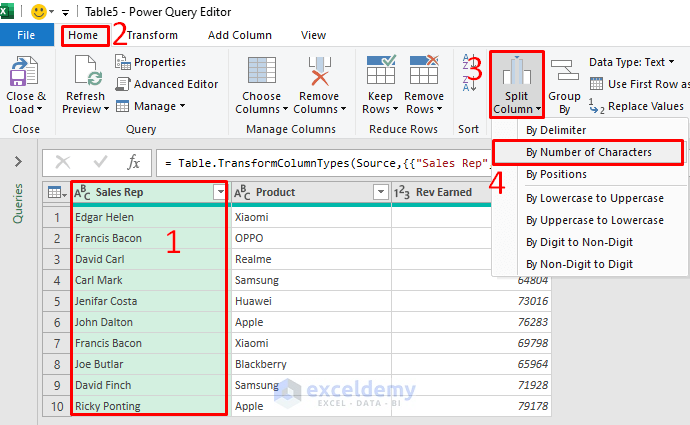Click the Keep Rows icon

tap(381, 70)
